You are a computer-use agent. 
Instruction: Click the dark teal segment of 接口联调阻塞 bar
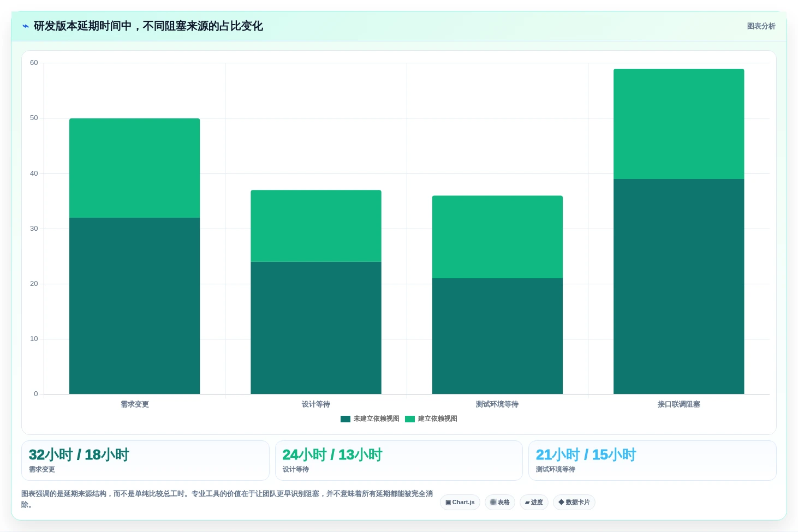[679, 286]
